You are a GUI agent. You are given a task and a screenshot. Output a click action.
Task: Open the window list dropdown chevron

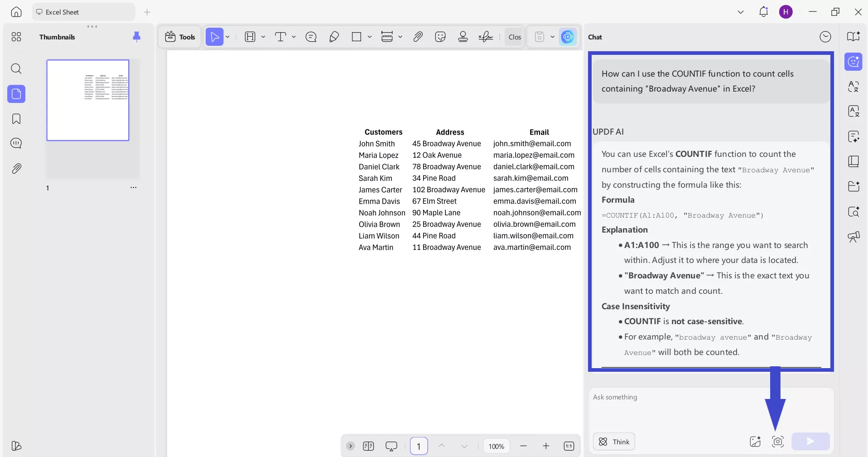(x=741, y=12)
